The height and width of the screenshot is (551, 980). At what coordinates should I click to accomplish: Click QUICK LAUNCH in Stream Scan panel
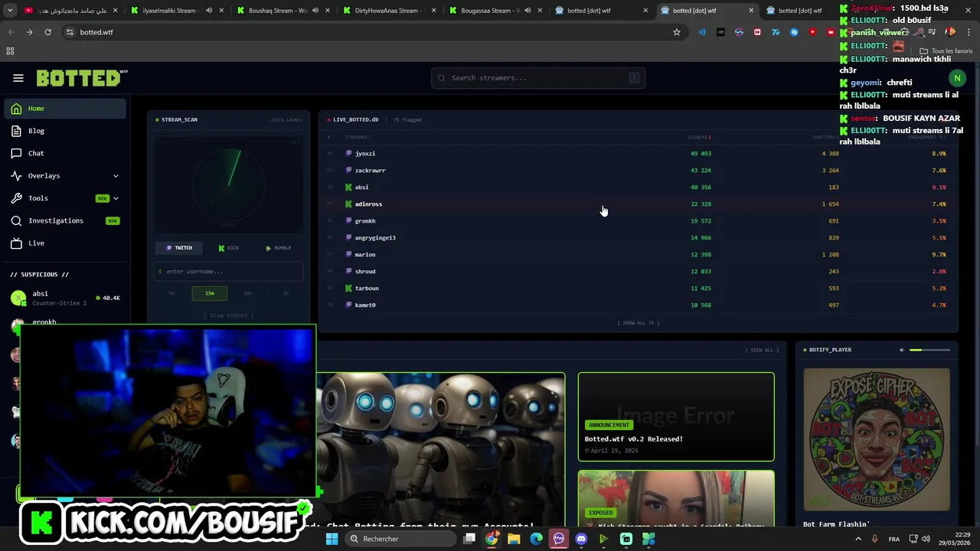(286, 120)
